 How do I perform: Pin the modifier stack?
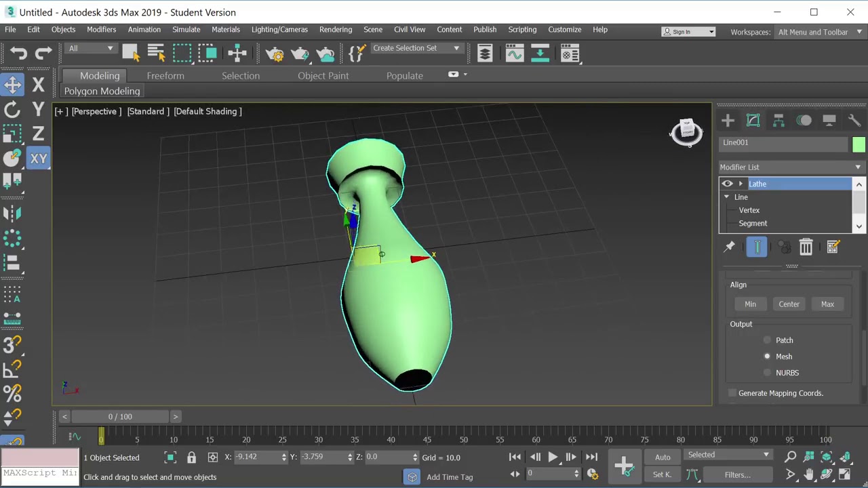click(730, 247)
